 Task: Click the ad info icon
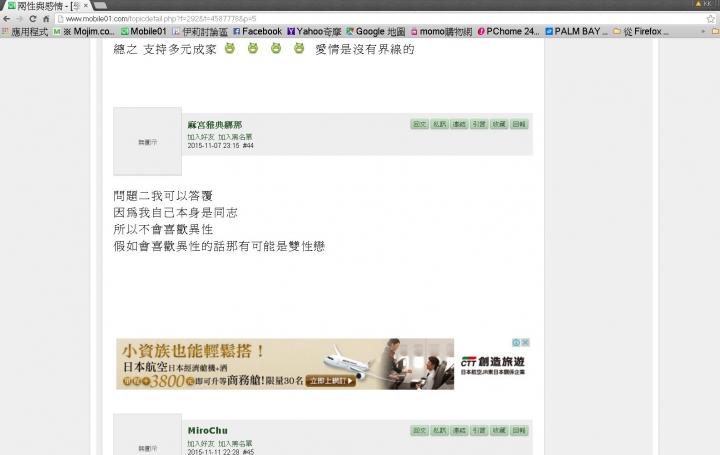[x=516, y=343]
